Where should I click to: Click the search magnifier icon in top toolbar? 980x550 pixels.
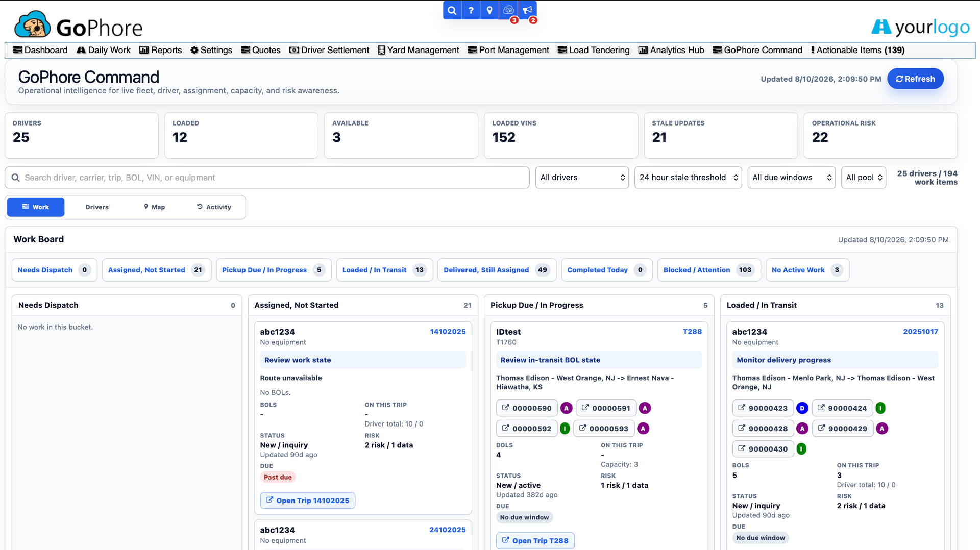pyautogui.click(x=452, y=10)
